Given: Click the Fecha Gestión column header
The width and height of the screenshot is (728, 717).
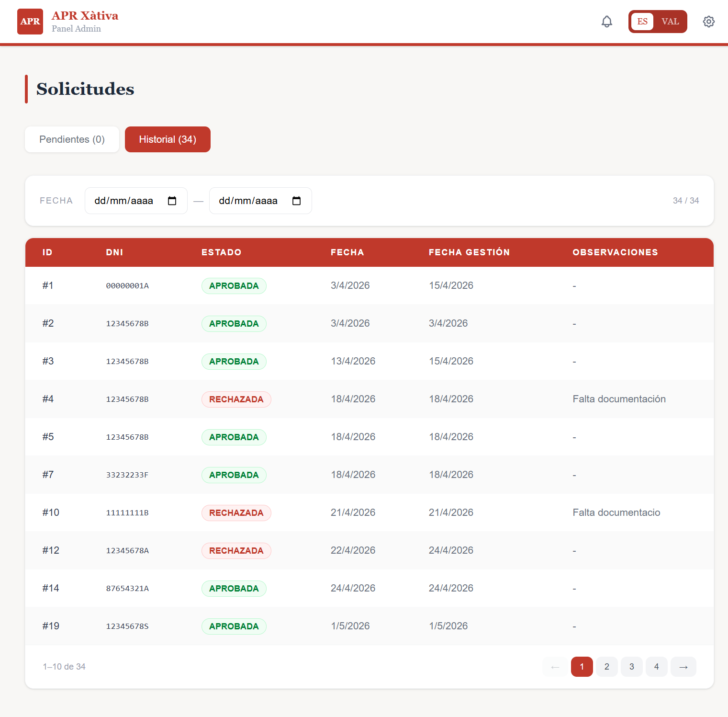Looking at the screenshot, I should click(469, 252).
